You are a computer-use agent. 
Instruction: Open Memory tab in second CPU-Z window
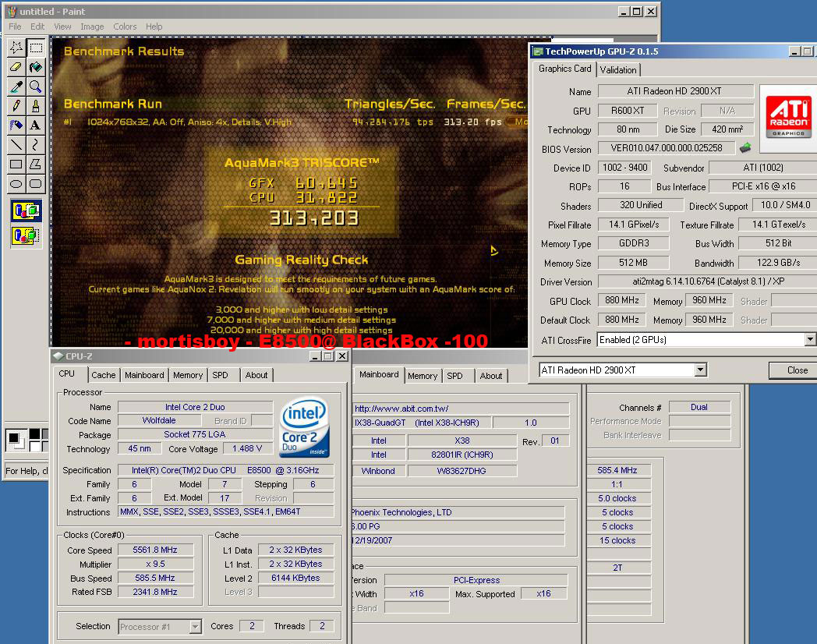pyautogui.click(x=423, y=377)
